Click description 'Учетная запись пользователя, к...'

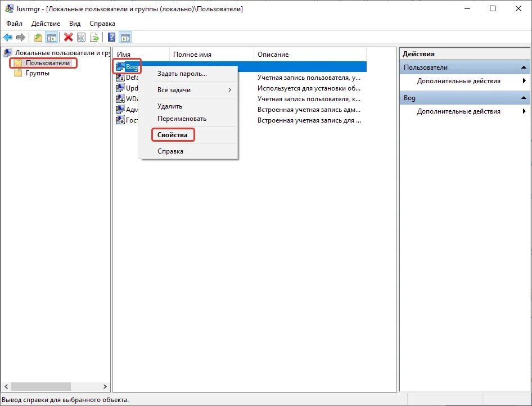(x=309, y=99)
